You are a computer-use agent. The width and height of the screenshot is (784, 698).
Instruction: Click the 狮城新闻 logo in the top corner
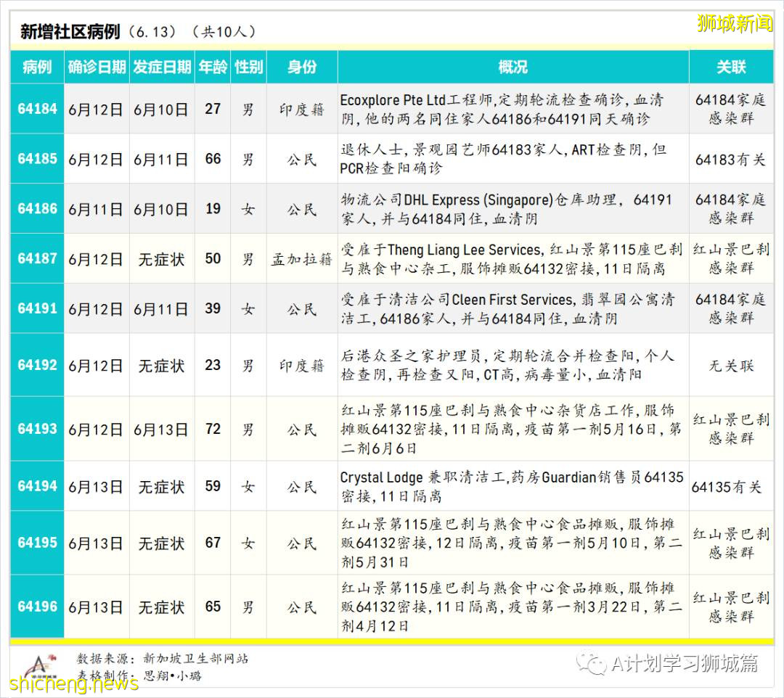(x=734, y=22)
